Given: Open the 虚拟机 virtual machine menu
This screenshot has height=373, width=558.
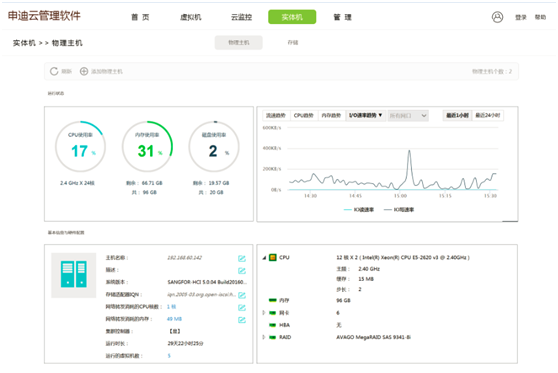Looking at the screenshot, I should (x=190, y=17).
